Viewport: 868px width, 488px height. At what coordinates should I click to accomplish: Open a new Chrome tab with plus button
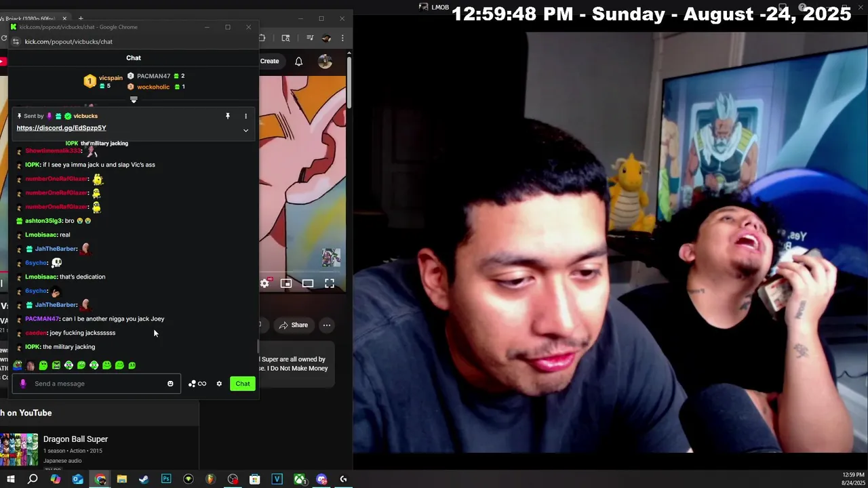[x=80, y=18]
